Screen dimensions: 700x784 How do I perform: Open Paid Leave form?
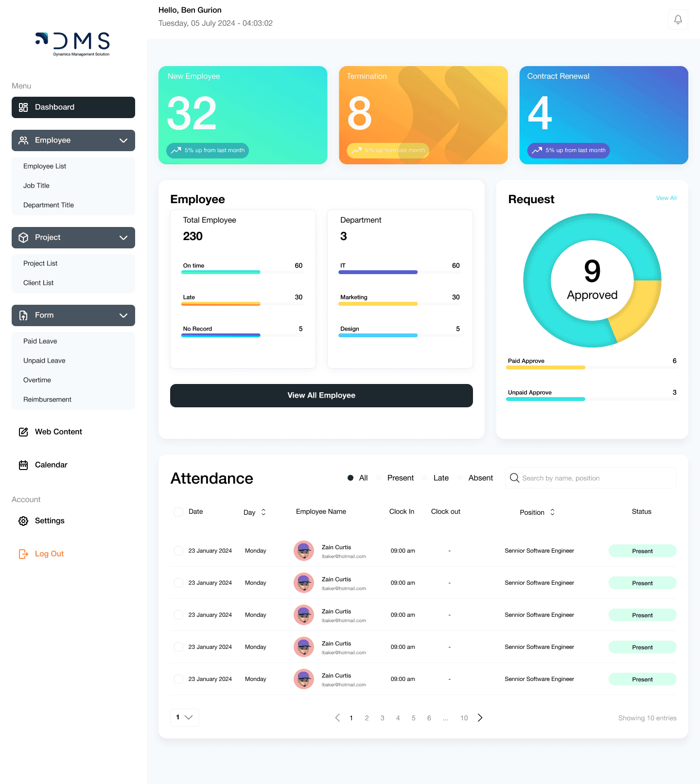pyautogui.click(x=40, y=341)
